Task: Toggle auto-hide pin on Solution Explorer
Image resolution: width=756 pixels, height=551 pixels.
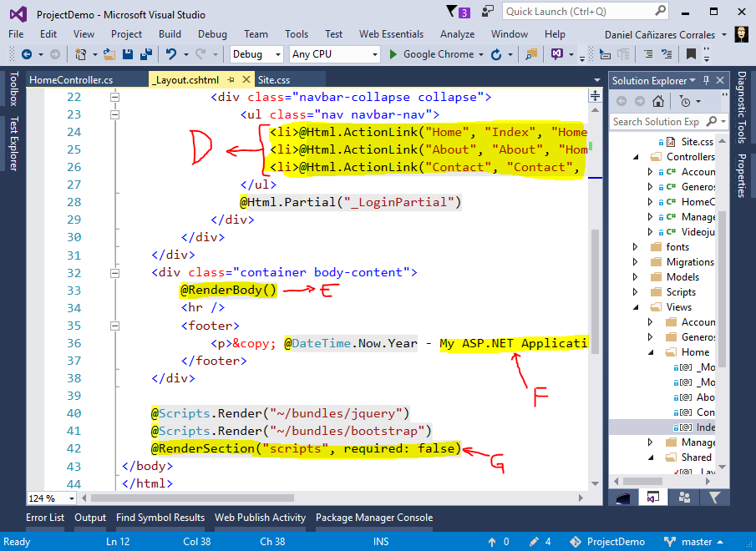Action: (707, 80)
